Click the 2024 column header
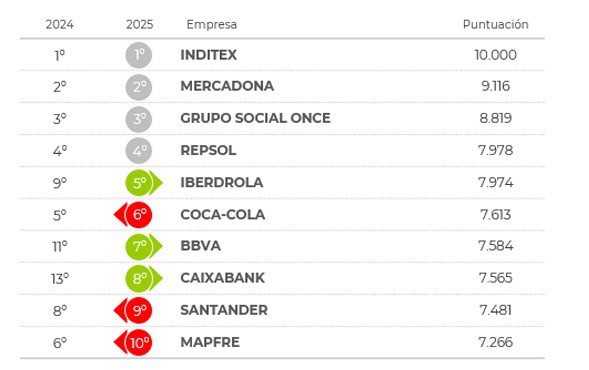589x370 pixels. 59,25
